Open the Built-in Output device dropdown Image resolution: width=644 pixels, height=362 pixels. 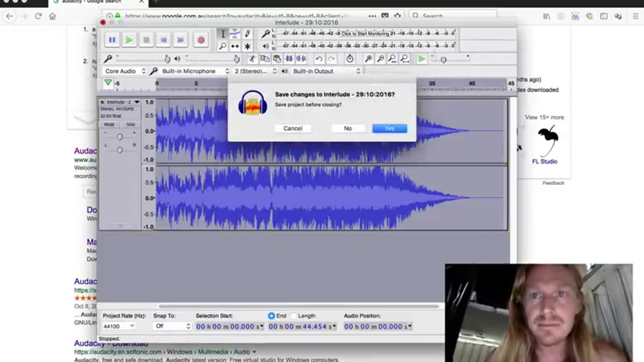327,71
